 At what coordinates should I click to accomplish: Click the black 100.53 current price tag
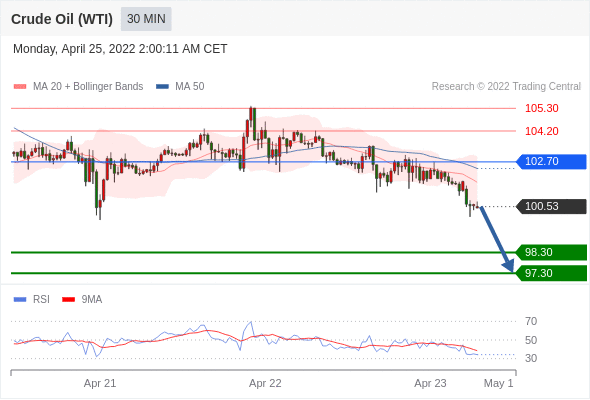(x=551, y=207)
